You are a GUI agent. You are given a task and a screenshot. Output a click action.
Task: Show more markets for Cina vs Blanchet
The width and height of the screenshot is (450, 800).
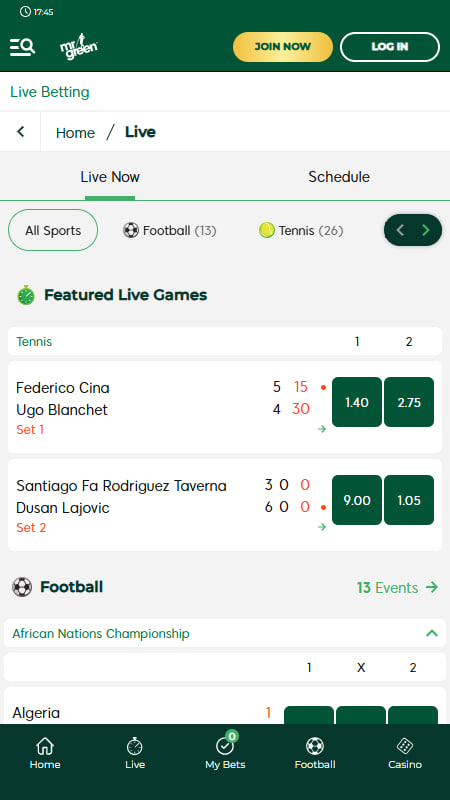pos(321,429)
